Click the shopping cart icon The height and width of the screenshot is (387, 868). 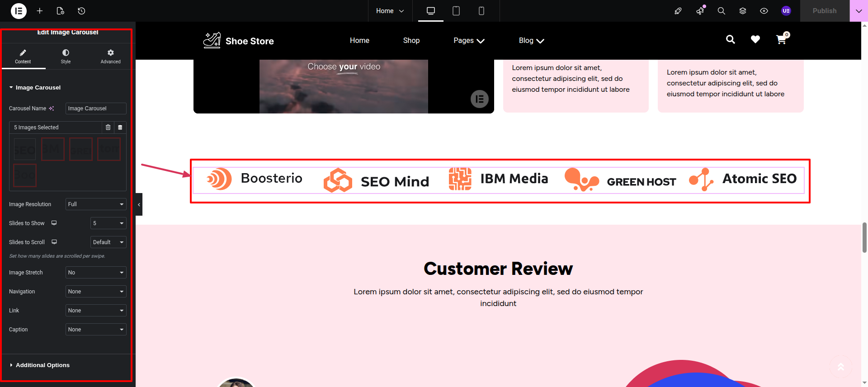coord(781,40)
